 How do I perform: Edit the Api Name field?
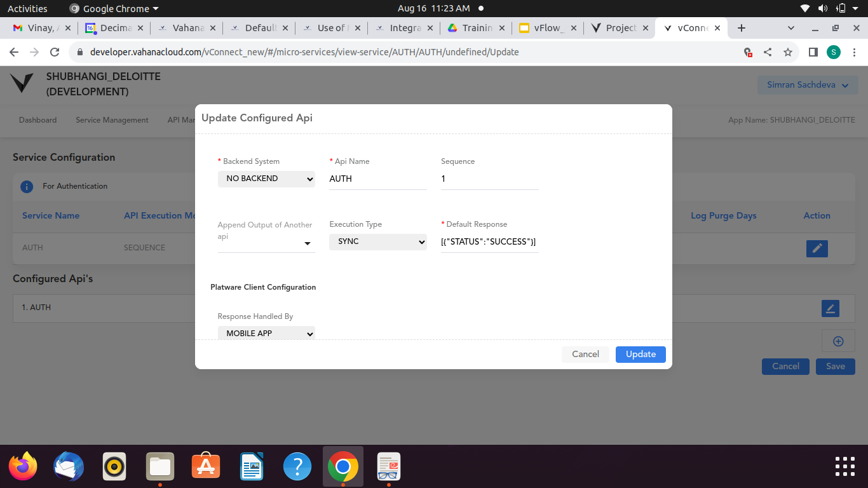point(377,179)
